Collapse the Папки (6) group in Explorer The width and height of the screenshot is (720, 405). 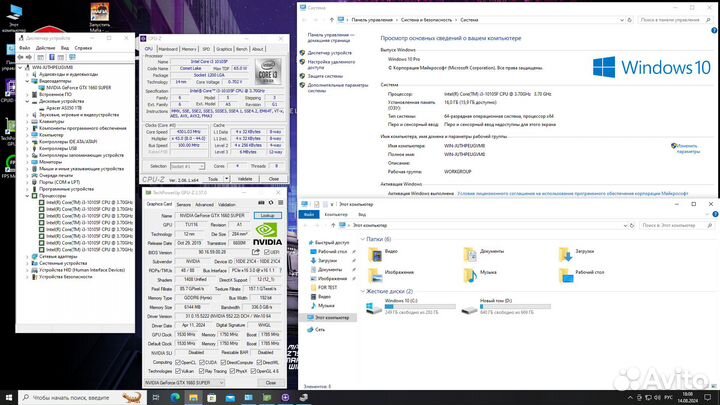pyautogui.click(x=363, y=239)
